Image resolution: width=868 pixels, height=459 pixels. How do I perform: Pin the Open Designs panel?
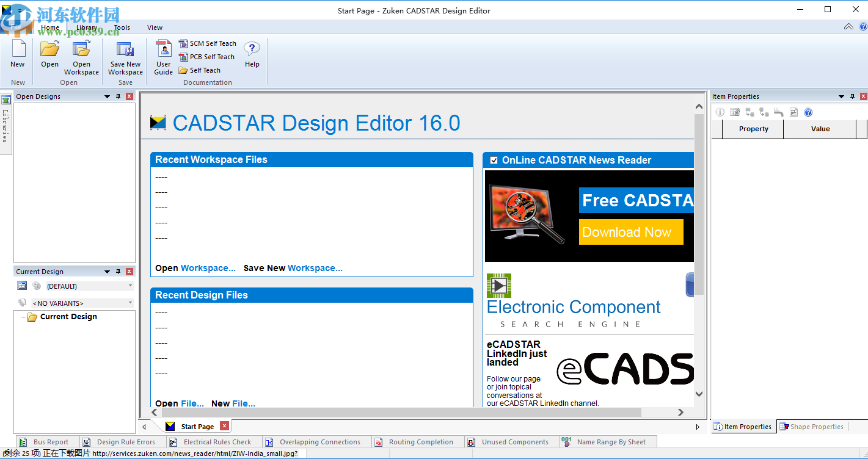point(119,96)
